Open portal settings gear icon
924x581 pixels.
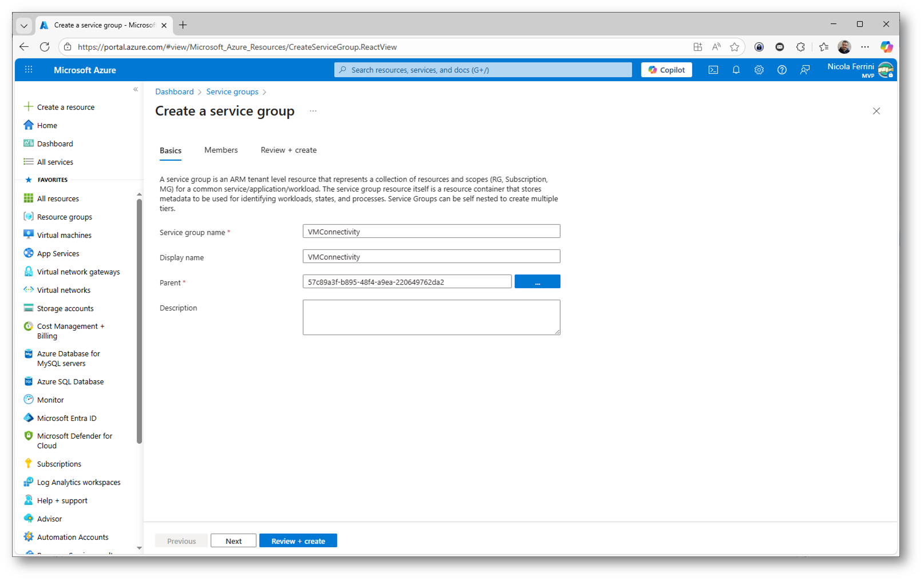[759, 70]
